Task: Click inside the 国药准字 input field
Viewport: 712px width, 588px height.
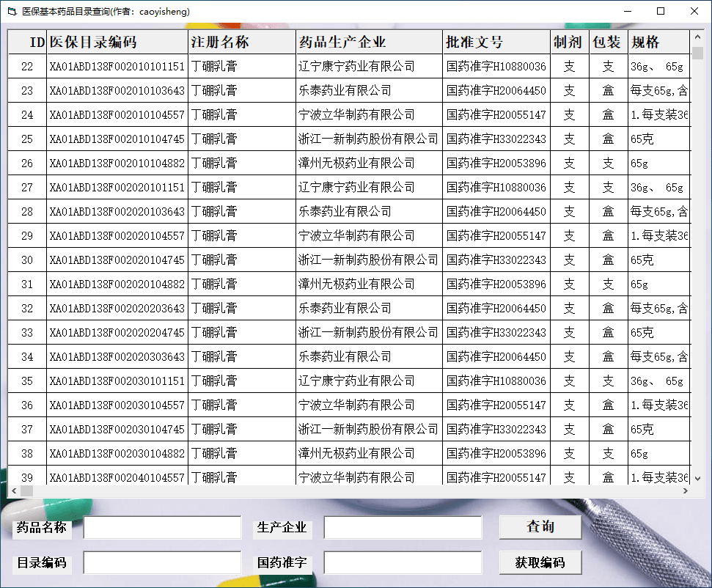Action: click(403, 562)
